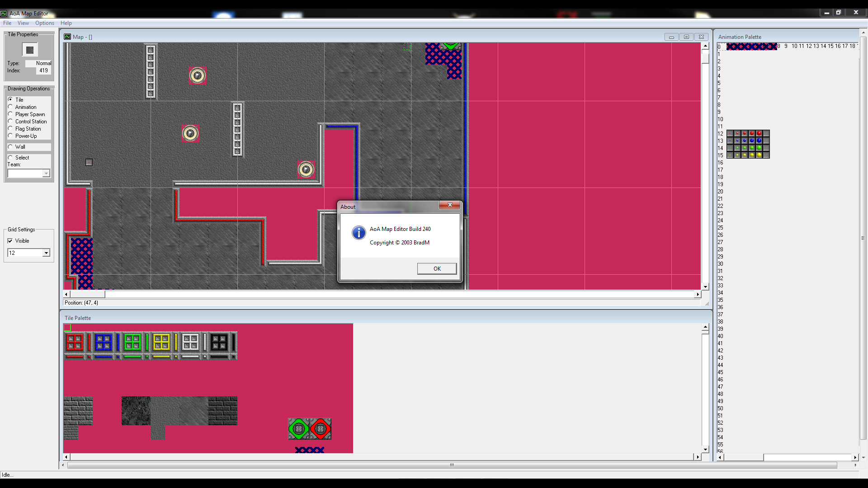
Task: Click the Animation Palette scroll right arrow
Action: [855, 457]
